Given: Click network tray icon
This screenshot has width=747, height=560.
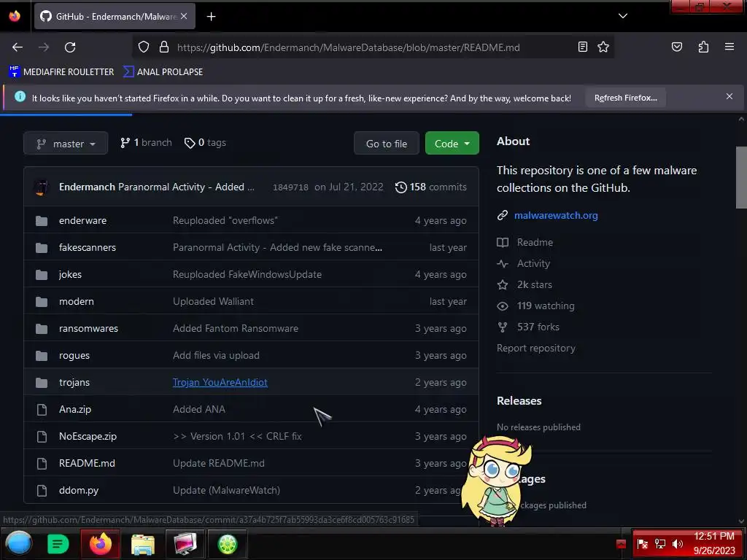Looking at the screenshot, I should click(x=659, y=544).
